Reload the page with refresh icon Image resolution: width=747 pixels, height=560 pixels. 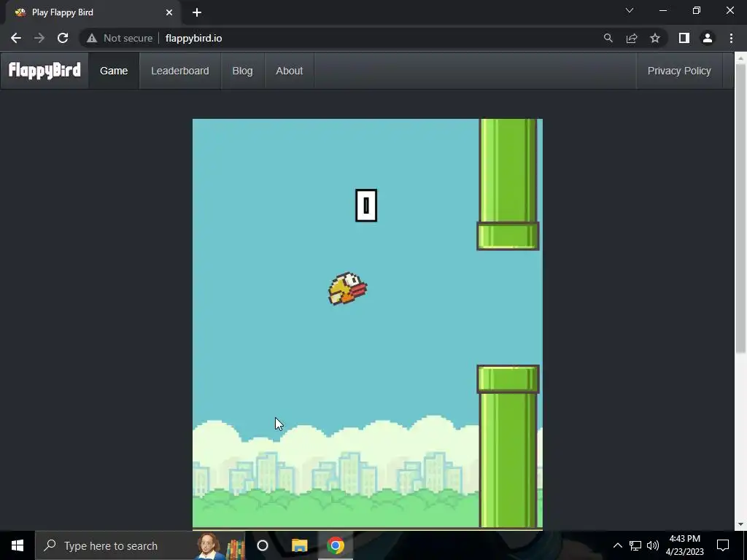pyautogui.click(x=63, y=38)
